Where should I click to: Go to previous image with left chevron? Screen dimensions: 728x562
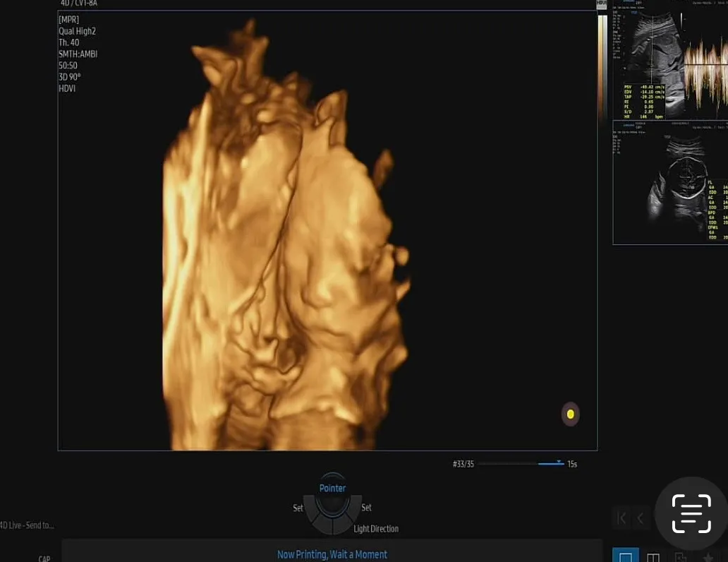click(x=641, y=518)
